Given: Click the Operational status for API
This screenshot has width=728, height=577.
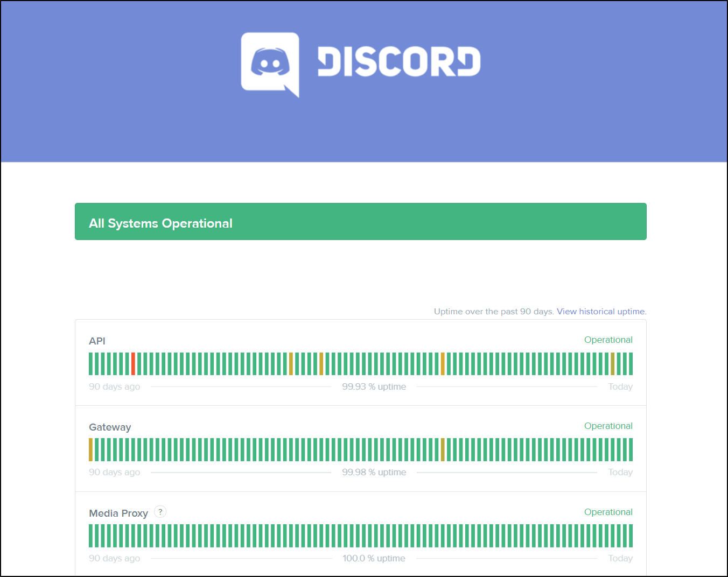Looking at the screenshot, I should pos(608,340).
